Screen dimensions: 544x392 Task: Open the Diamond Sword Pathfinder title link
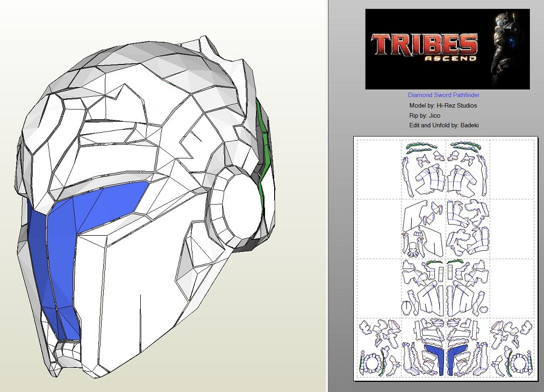443,95
